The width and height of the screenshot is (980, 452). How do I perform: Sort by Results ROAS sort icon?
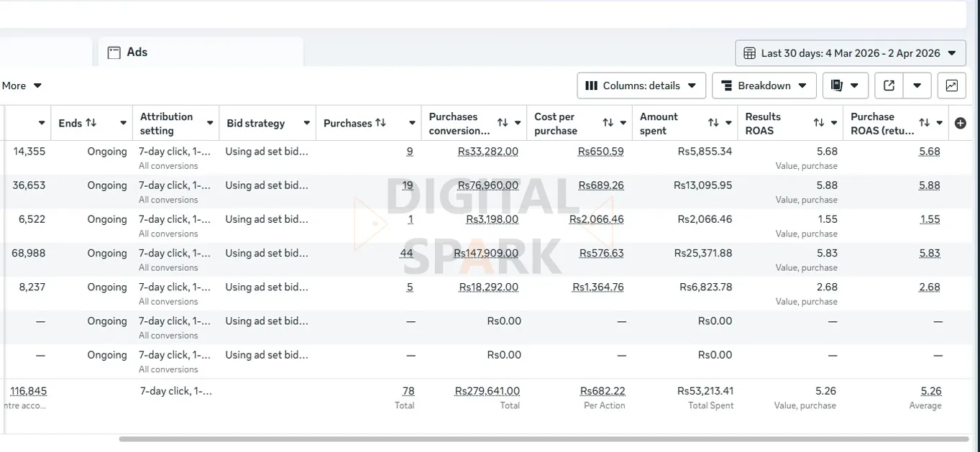(x=819, y=123)
